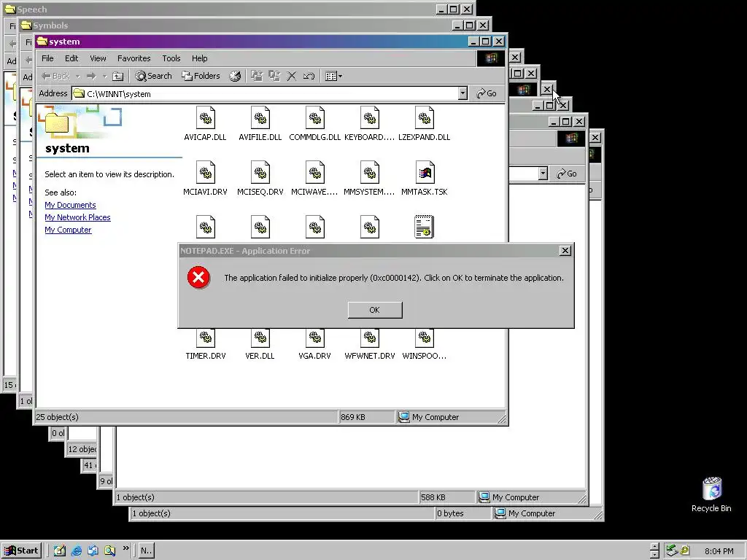Open the Forward history dropdown arrow

pos(104,76)
